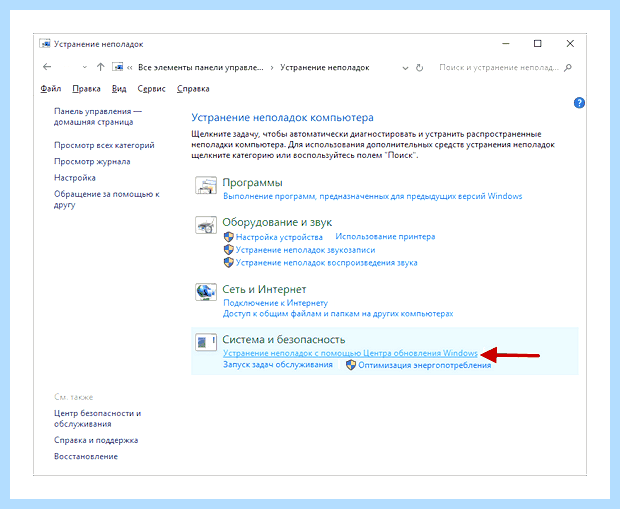Screen dimensions: 620x509
Task: Open Просмотр журнала
Action: 92,161
